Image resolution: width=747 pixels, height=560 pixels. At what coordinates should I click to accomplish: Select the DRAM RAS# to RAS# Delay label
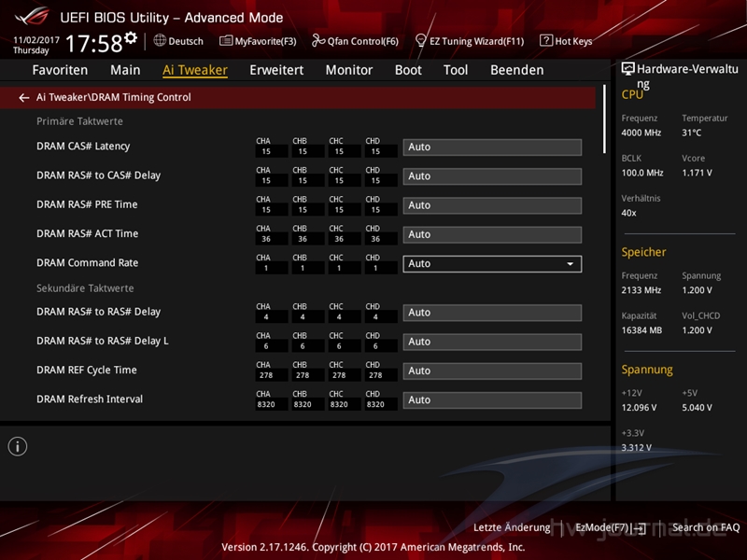[x=99, y=312]
